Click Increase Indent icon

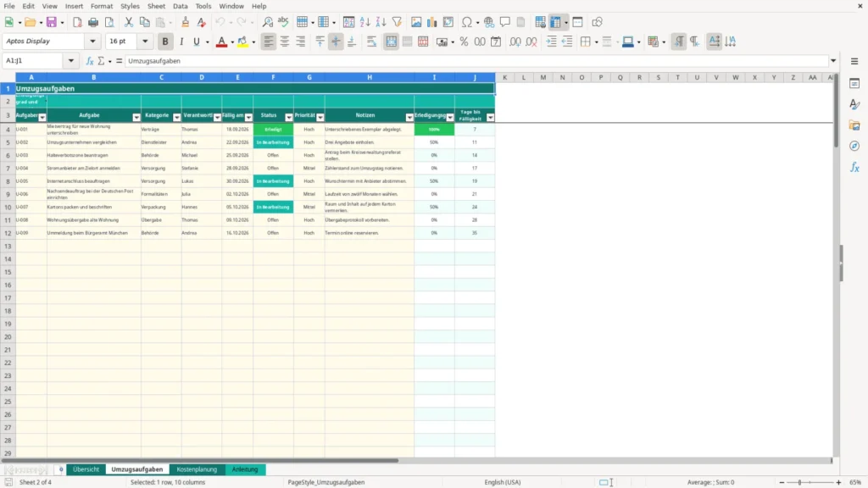click(551, 42)
